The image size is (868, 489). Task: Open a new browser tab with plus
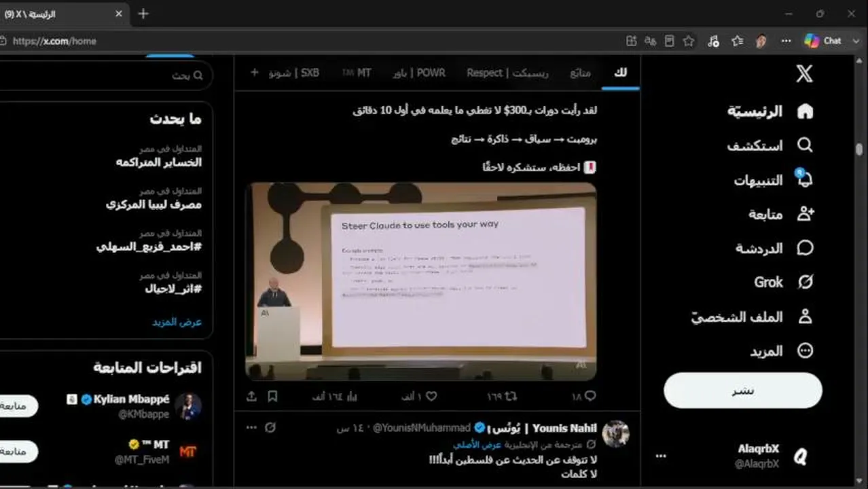point(143,14)
